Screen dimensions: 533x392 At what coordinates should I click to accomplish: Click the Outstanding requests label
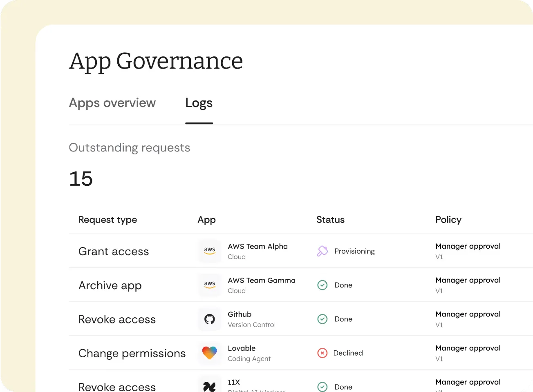[130, 147]
